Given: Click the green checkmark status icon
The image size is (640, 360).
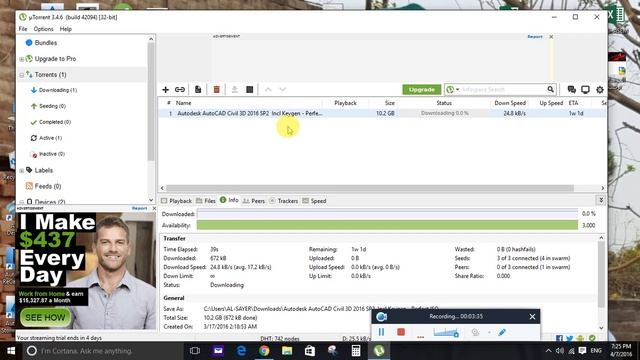Looking at the screenshot, I should [x=592, y=338].
